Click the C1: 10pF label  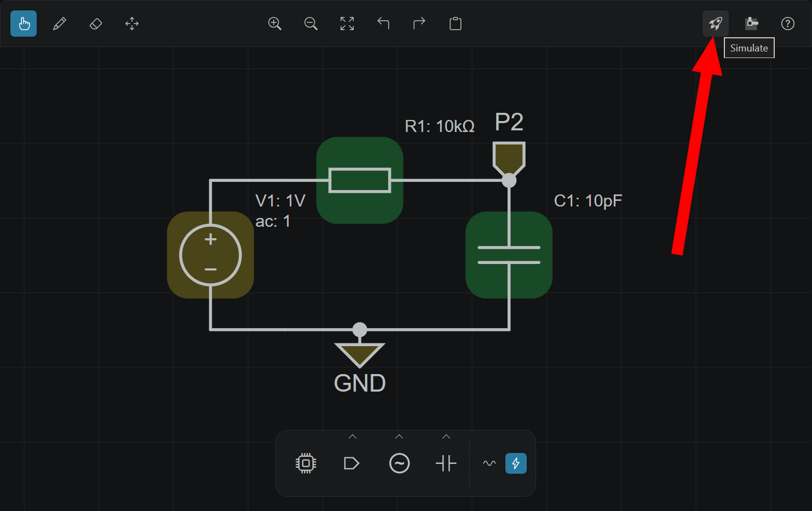click(x=588, y=201)
